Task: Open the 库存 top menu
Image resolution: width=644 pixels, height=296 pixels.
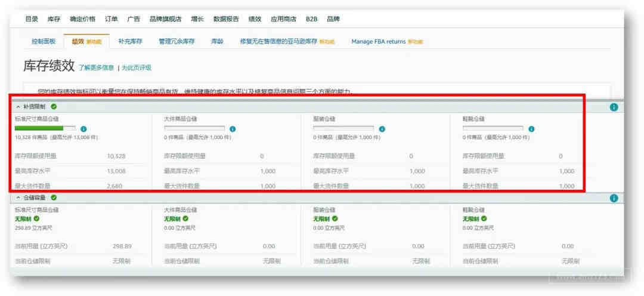Action: pos(54,19)
